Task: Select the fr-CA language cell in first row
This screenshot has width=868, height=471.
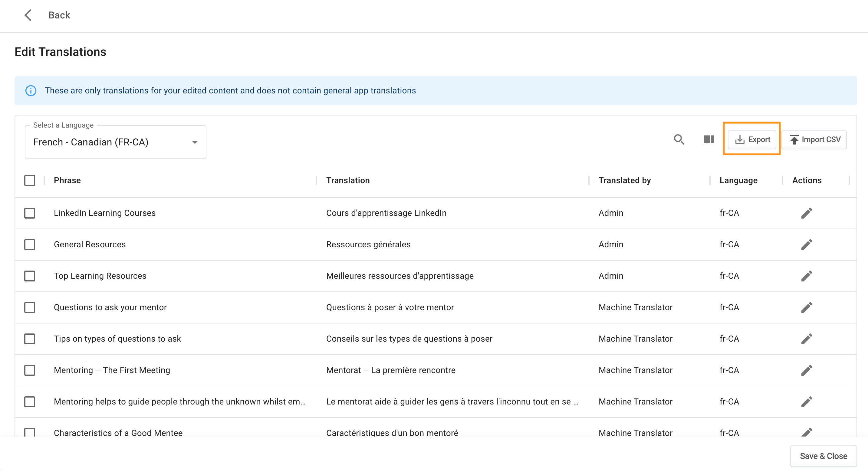Action: coord(729,213)
